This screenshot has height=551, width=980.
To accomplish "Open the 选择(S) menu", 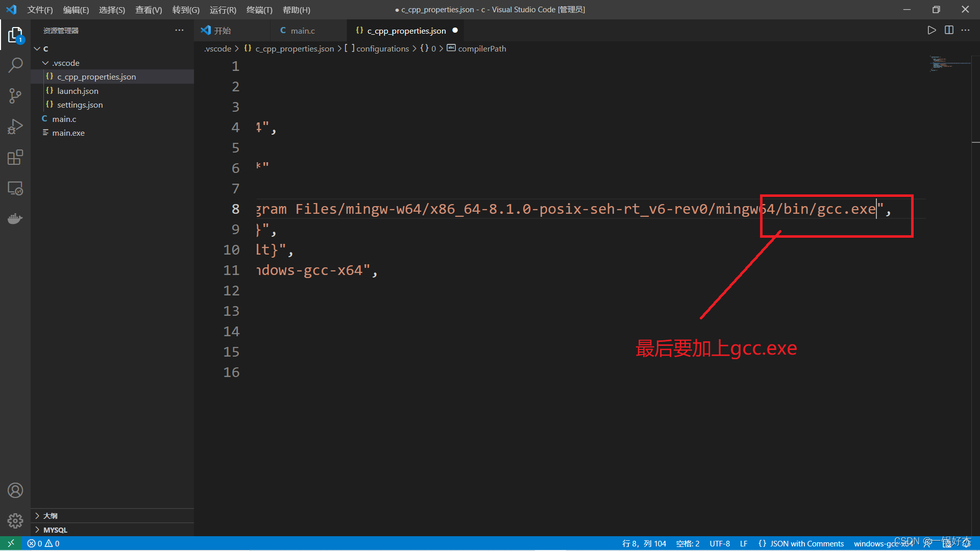I will 112,10.
